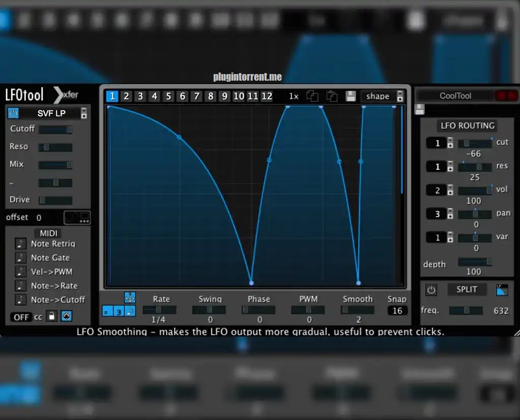Open the res routing LFO number stepper

450,166
